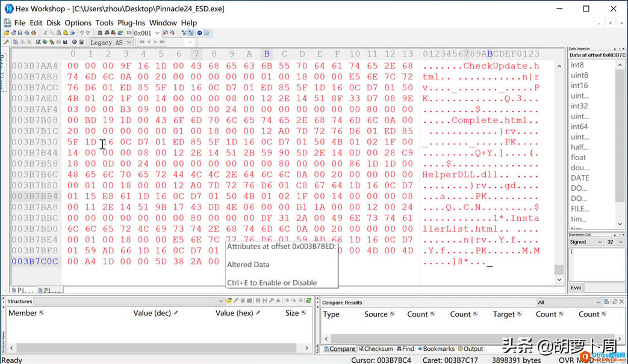The height and width of the screenshot is (364, 628).
Task: Click the Checksum generator toolbar icon
Action: (x=38, y=42)
